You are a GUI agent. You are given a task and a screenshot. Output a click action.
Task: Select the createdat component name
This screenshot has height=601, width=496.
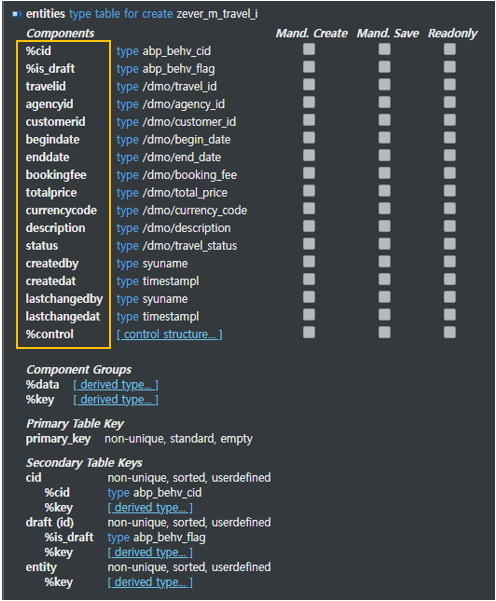(51, 281)
